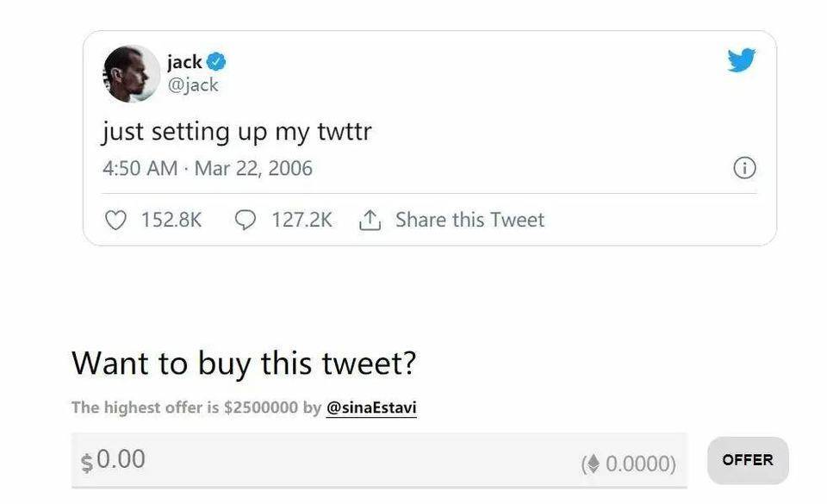Select "Share this Tweet" link
Viewport: 827px width, 504px height.
469,221
